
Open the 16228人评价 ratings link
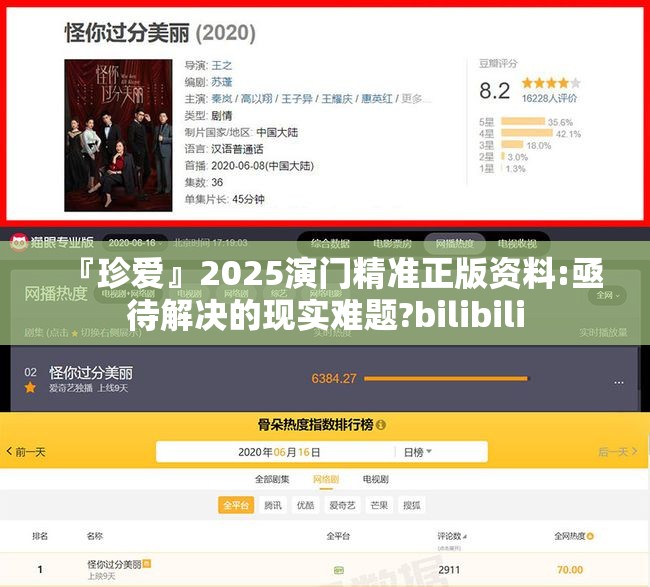(549, 98)
